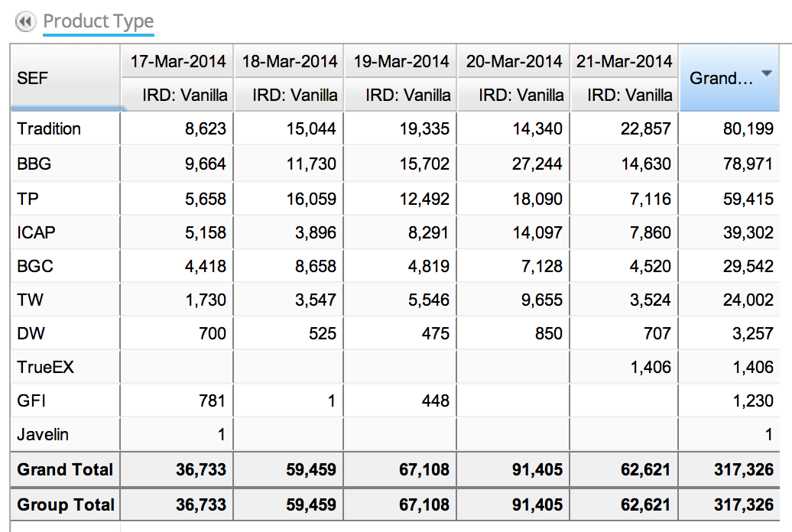Click ICAP's grand total 39,302
Screen dimensions: 792x532
coord(748,232)
